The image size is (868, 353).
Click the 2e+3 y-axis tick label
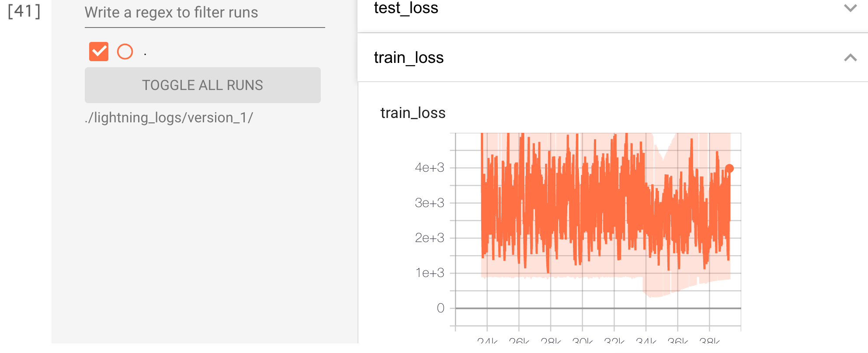pos(429,238)
